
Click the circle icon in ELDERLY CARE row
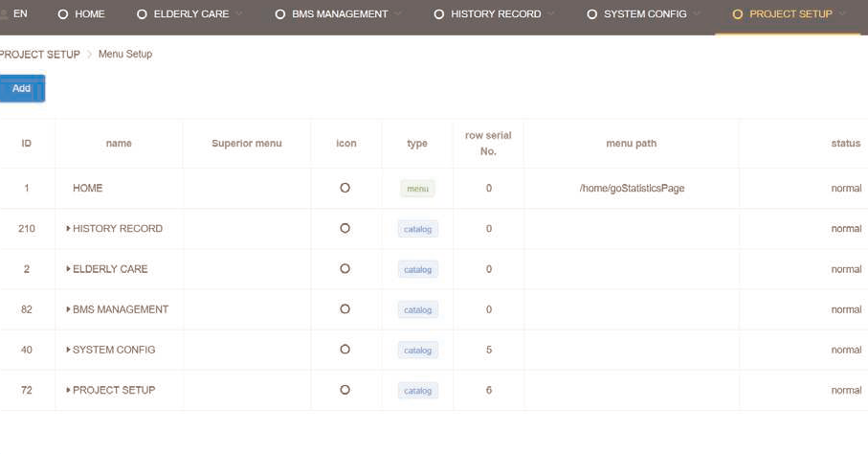point(345,269)
